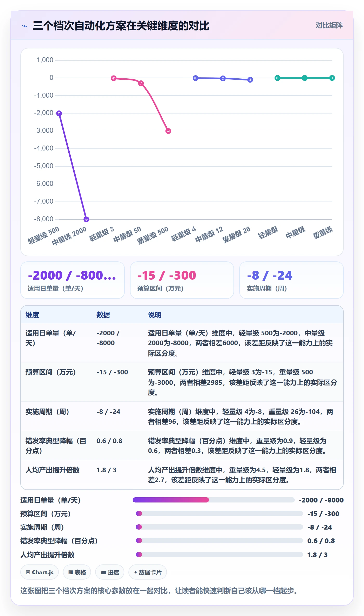Click the 适用日单量（单/天） progress bar
Viewport: 364px width, 616px height.
213,500
